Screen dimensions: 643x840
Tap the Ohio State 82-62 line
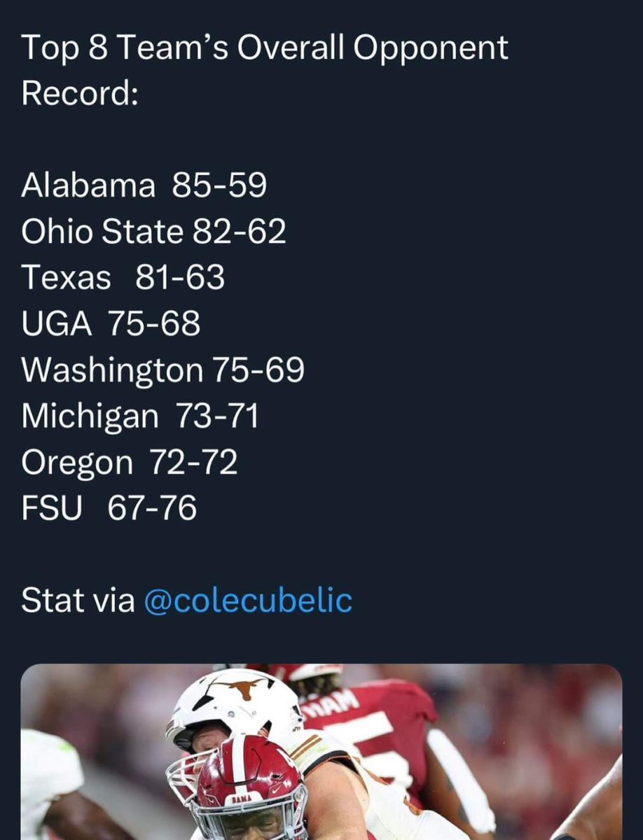click(x=154, y=232)
